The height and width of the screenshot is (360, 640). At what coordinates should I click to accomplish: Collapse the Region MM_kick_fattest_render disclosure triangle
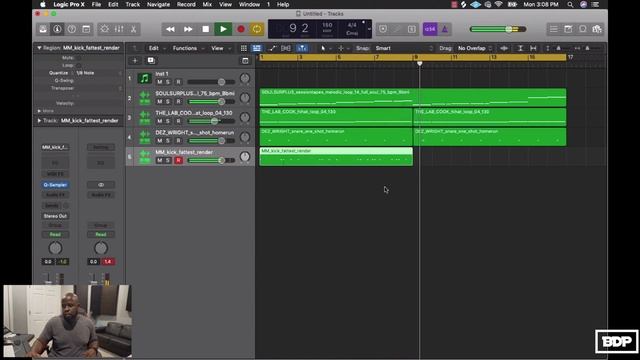[x=39, y=48]
